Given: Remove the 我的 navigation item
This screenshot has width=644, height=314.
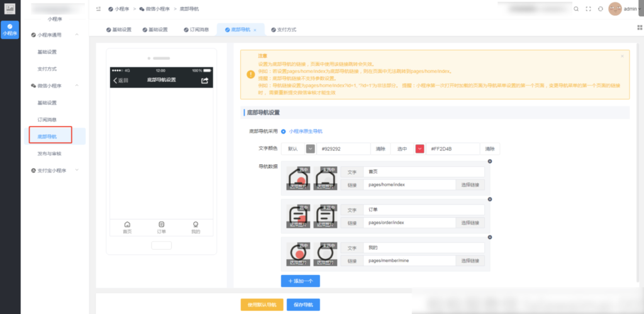Looking at the screenshot, I should (x=489, y=237).
